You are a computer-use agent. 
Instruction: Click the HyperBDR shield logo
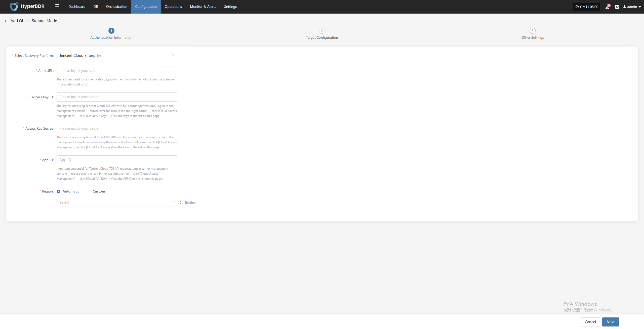pyautogui.click(x=14, y=7)
